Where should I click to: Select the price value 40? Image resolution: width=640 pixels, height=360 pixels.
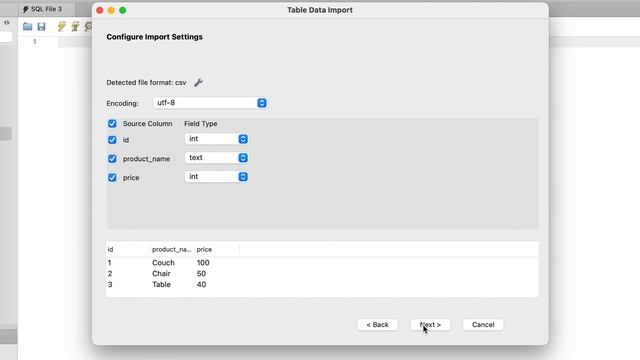[x=201, y=284]
